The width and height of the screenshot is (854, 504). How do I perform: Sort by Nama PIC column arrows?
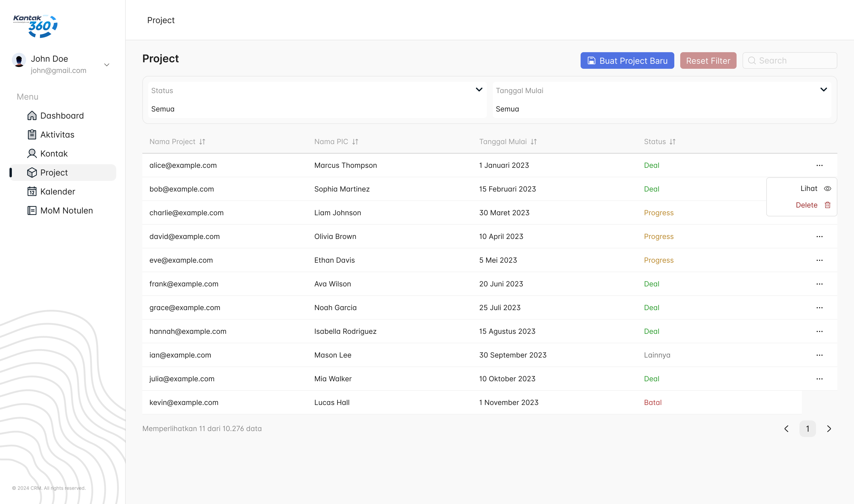point(355,142)
